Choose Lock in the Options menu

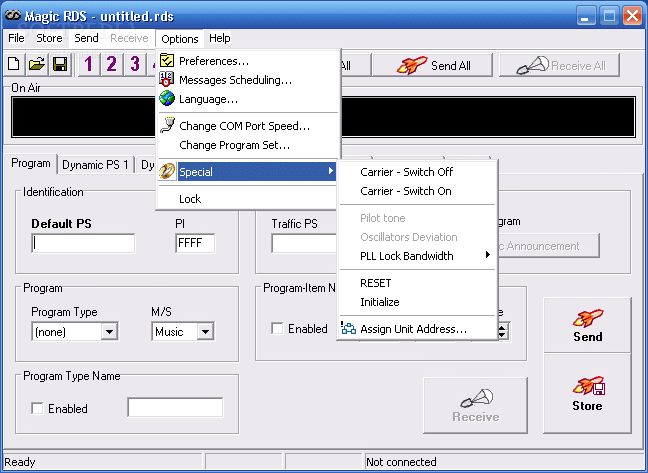pyautogui.click(x=248, y=199)
